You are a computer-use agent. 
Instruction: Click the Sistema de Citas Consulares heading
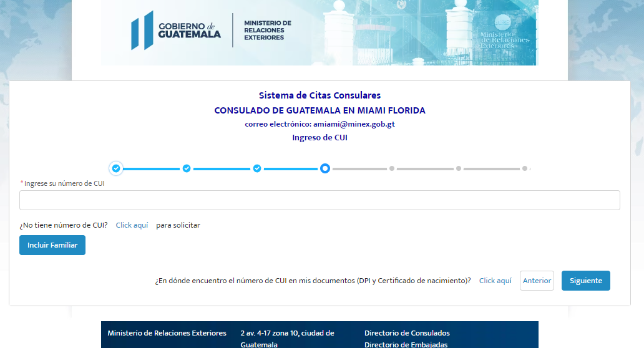pos(320,95)
